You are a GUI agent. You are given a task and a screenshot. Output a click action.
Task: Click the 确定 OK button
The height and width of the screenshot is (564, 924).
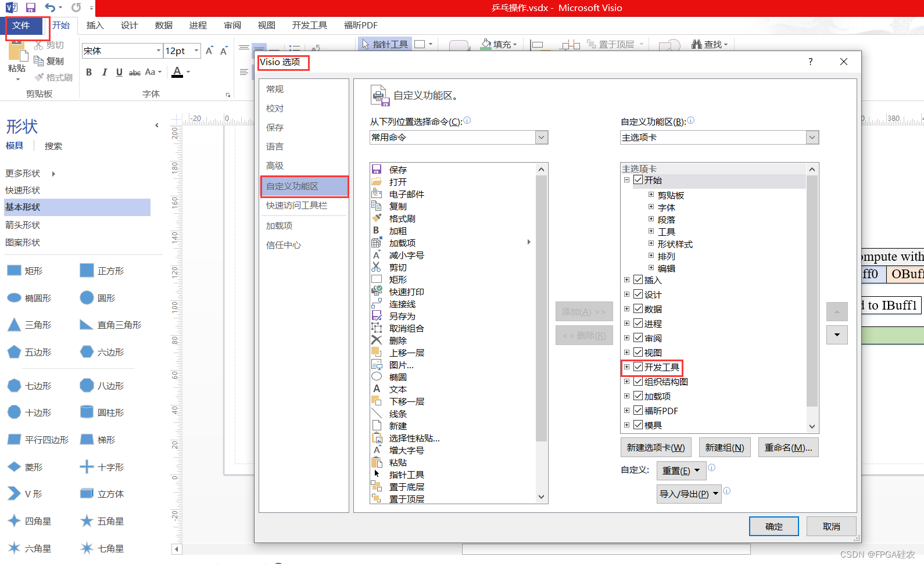pyautogui.click(x=774, y=526)
